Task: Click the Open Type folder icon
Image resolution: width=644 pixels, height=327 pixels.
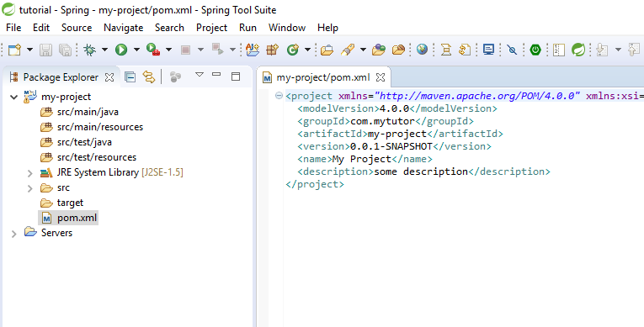Action: (327, 50)
